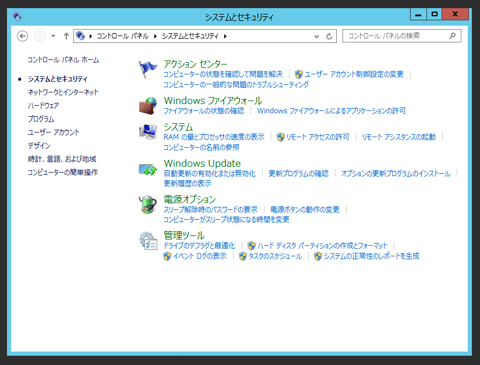The width and height of the screenshot is (480, 365).
Task: Click the back arrow navigation button
Action: (x=22, y=36)
